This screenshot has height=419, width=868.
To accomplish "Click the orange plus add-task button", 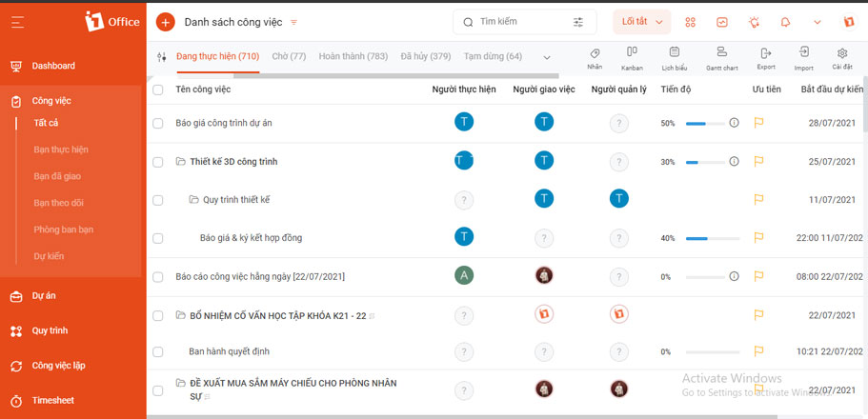I will (x=166, y=22).
